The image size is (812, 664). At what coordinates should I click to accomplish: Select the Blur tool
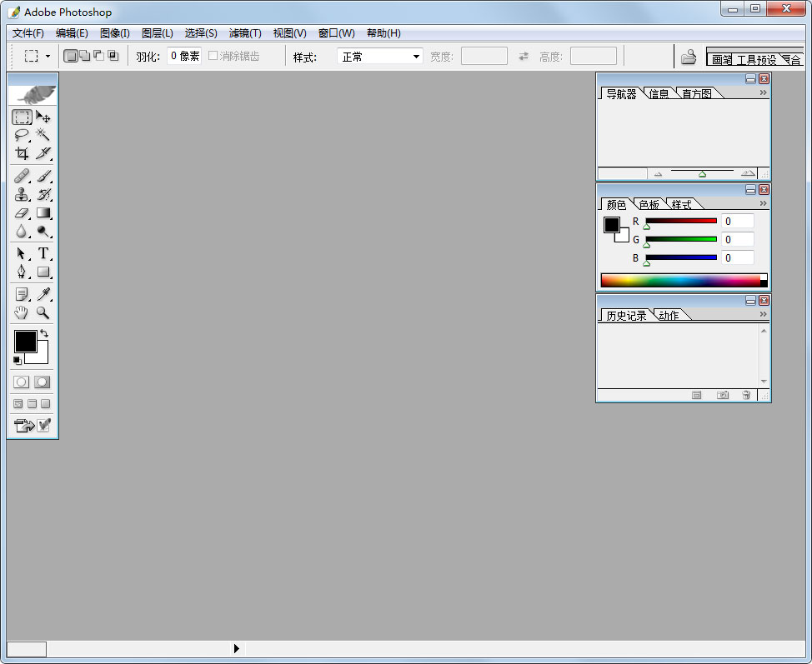[22, 231]
